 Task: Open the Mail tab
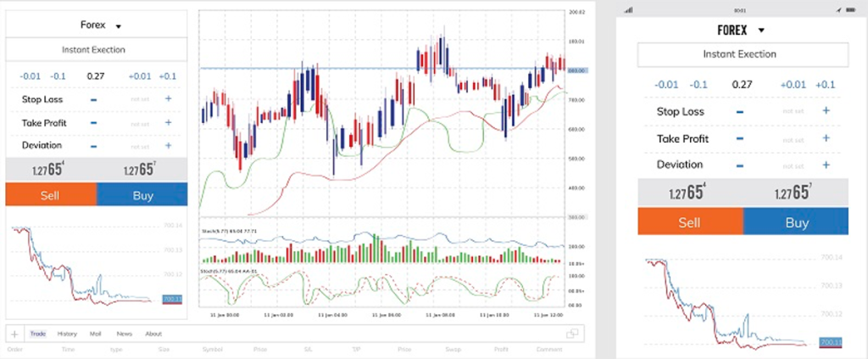tap(95, 334)
